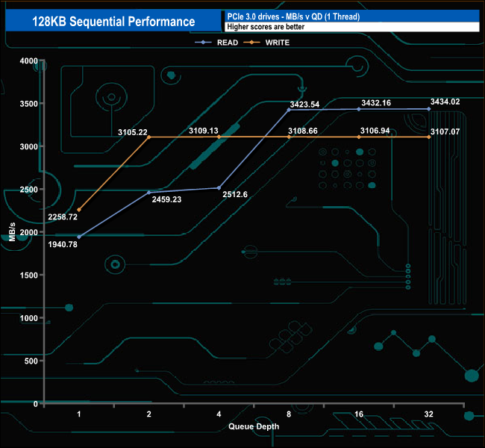Click the READ legend marker icon
This screenshot has width=485, height=448.
[x=203, y=43]
